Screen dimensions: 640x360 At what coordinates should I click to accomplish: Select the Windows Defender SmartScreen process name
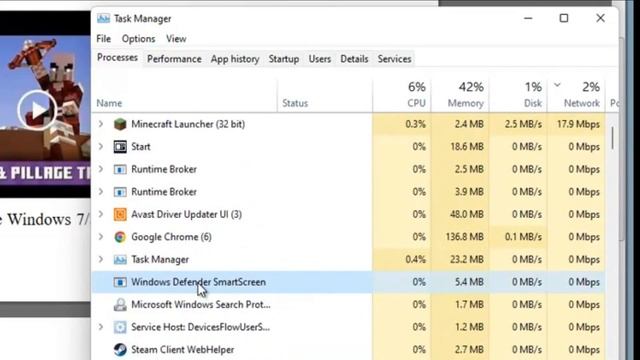click(x=198, y=282)
